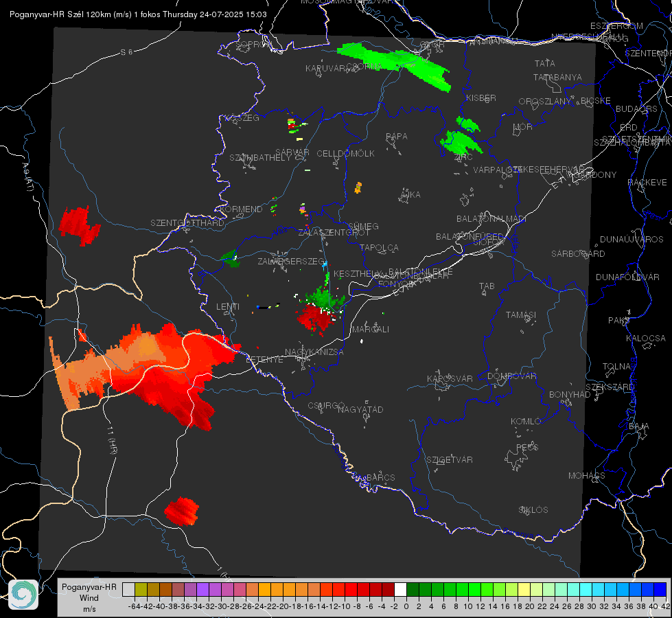Click the BONYHAD city label
The image size is (672, 618).
pos(570,395)
